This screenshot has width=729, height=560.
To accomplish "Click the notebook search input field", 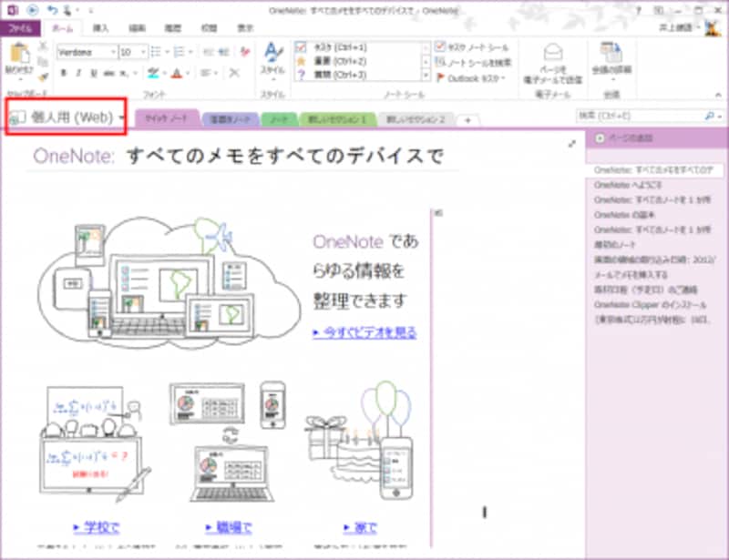I will pos(640,116).
